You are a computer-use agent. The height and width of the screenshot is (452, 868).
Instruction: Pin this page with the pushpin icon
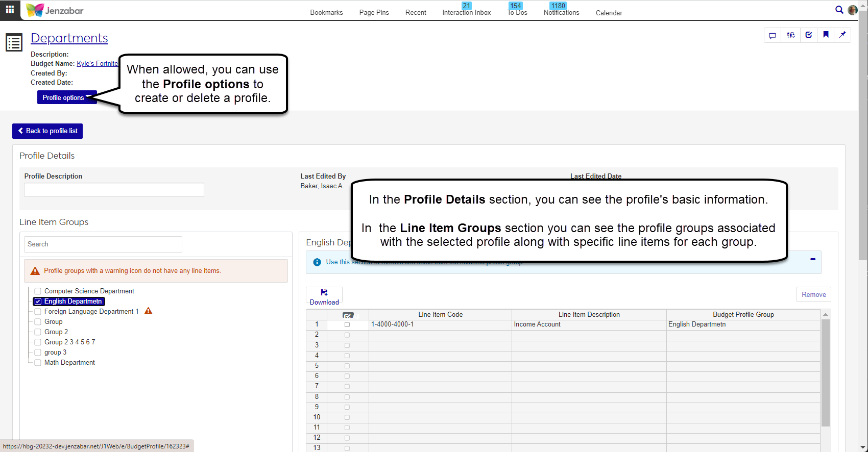[x=842, y=35]
